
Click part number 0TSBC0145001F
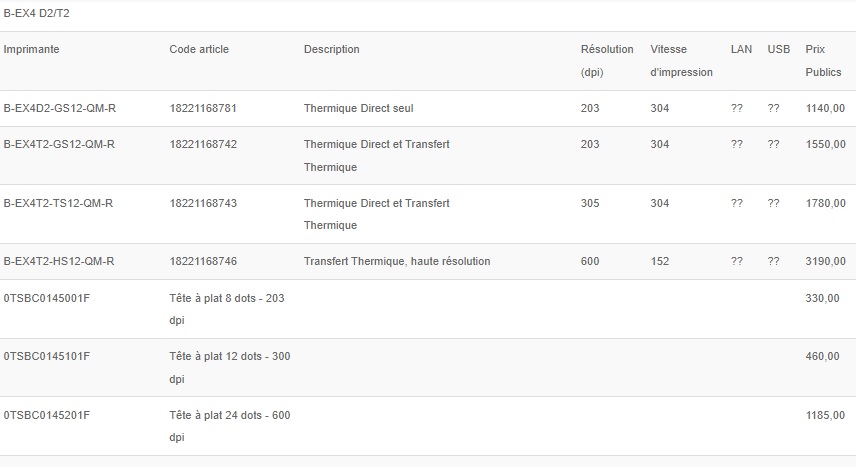pos(47,298)
